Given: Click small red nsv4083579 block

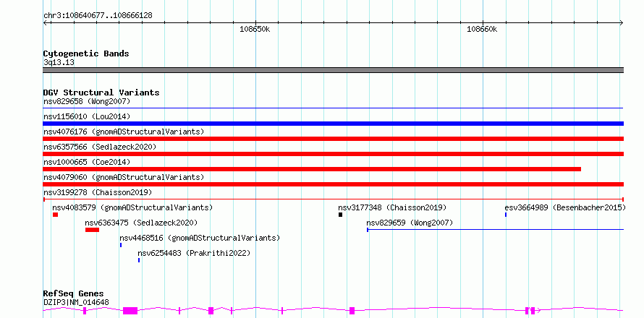Looking at the screenshot, I should tap(56, 215).
